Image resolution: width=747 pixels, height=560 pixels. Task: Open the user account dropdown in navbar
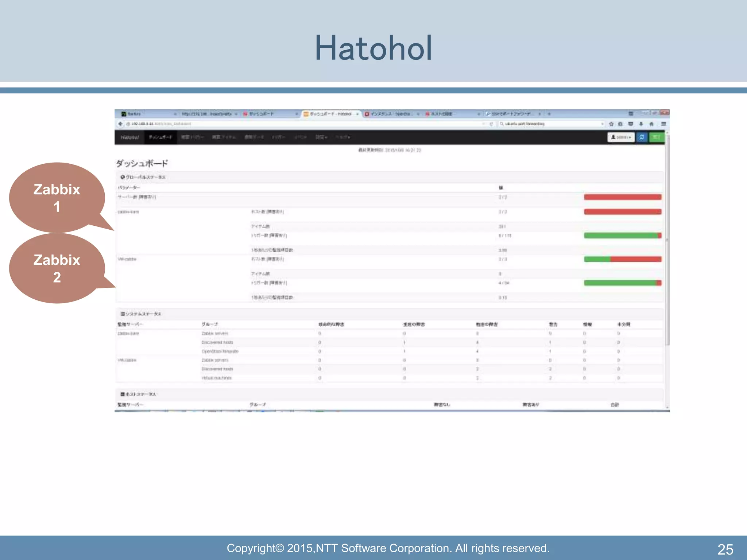pyautogui.click(x=621, y=137)
